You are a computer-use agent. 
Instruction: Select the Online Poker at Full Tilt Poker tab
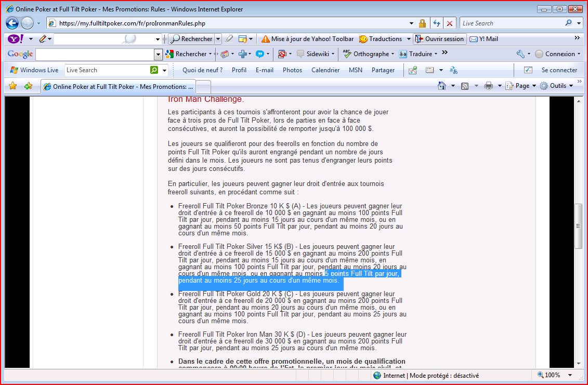pyautogui.click(x=117, y=87)
